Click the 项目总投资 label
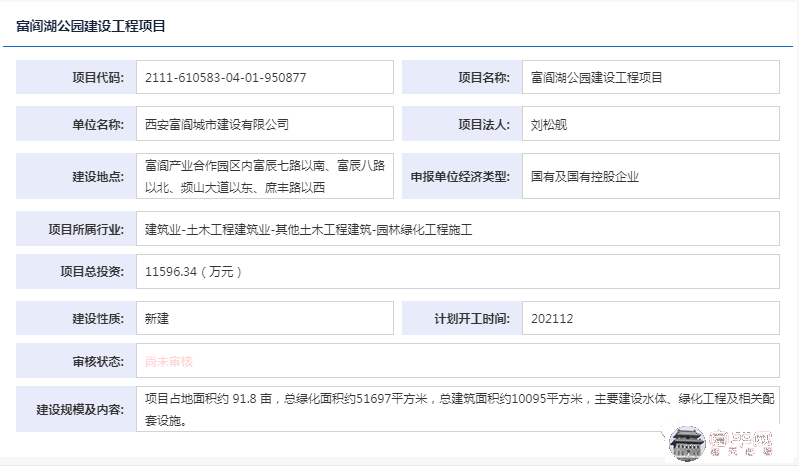Screen dimensions: 799x468 click(92, 272)
